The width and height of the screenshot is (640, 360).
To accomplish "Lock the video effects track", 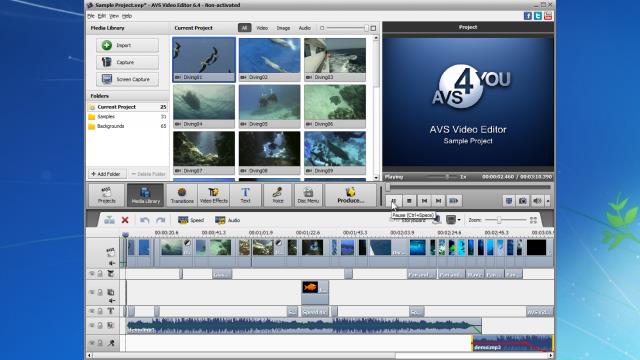I will (x=100, y=273).
